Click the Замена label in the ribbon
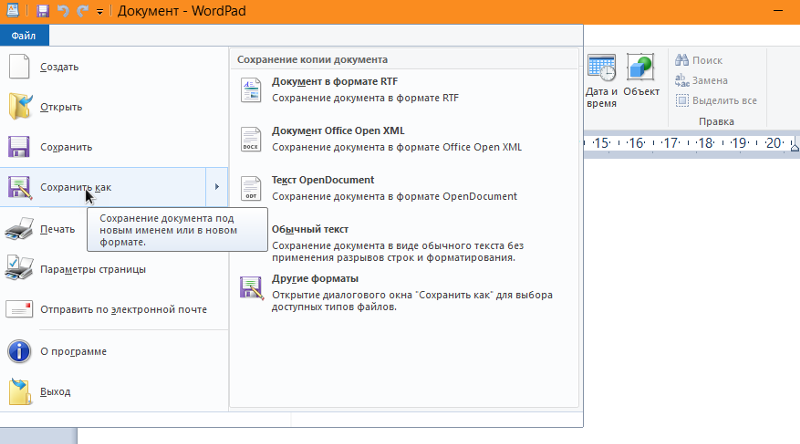Viewport: 800px width, 444px height. click(x=710, y=81)
